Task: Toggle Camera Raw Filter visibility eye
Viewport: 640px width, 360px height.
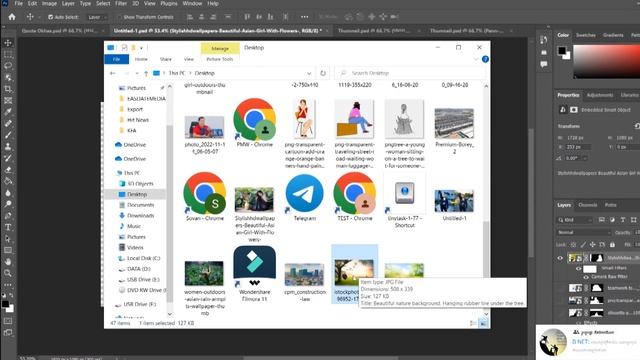Action: click(586, 277)
